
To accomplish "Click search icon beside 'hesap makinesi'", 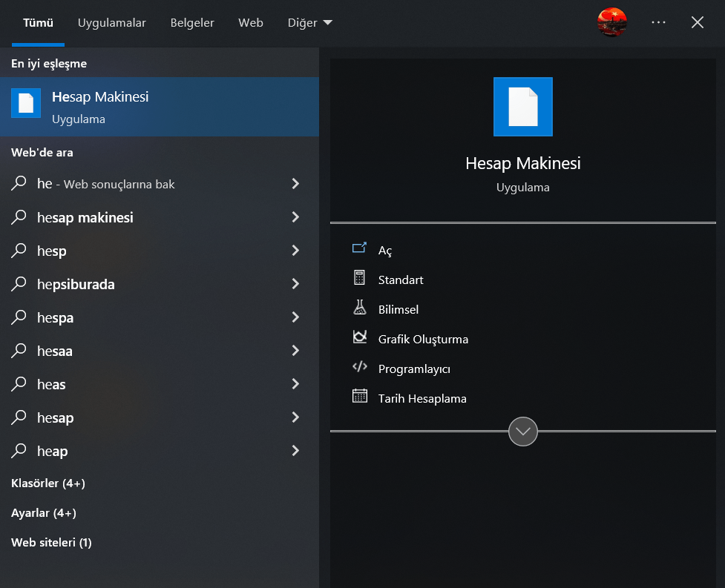I will 19,217.
